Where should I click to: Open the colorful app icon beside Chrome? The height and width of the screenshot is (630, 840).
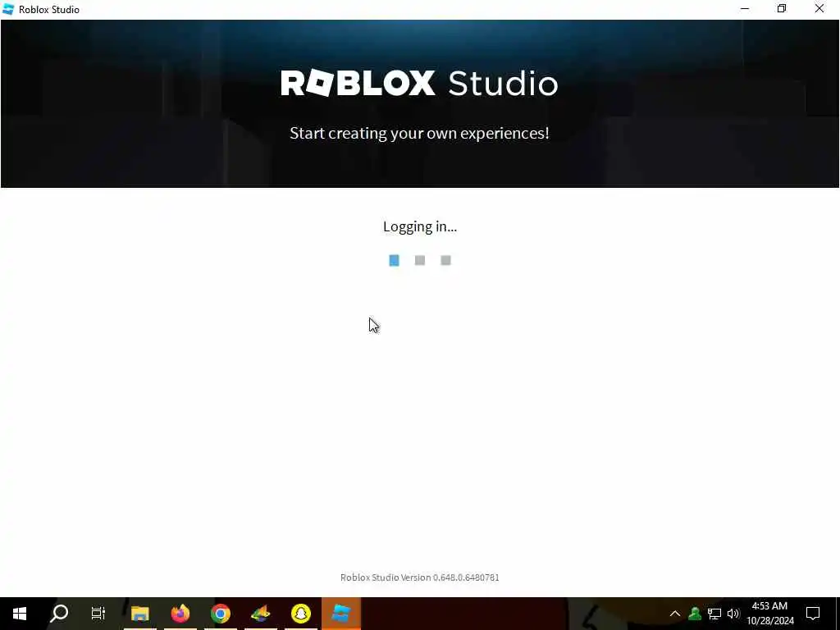260,613
